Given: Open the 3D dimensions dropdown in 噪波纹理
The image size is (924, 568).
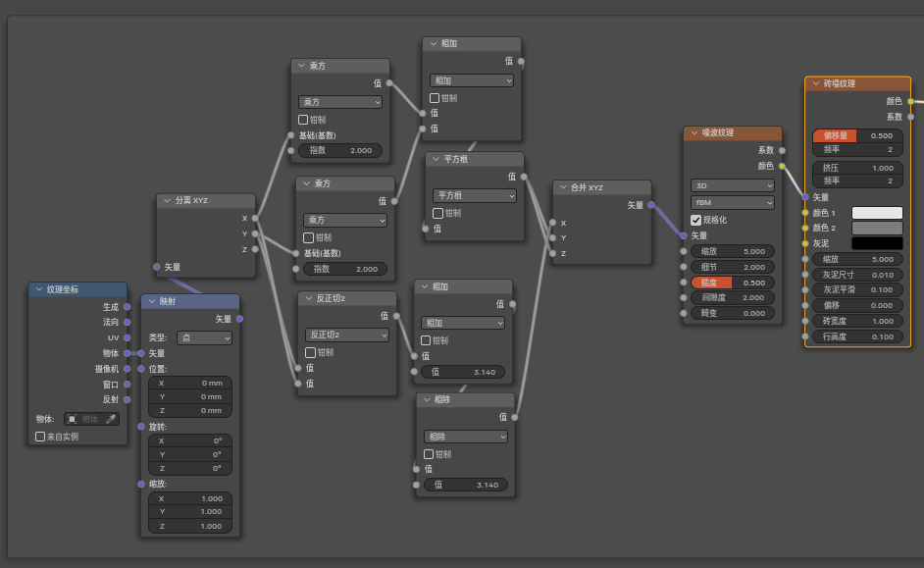Looking at the screenshot, I should tap(733, 185).
